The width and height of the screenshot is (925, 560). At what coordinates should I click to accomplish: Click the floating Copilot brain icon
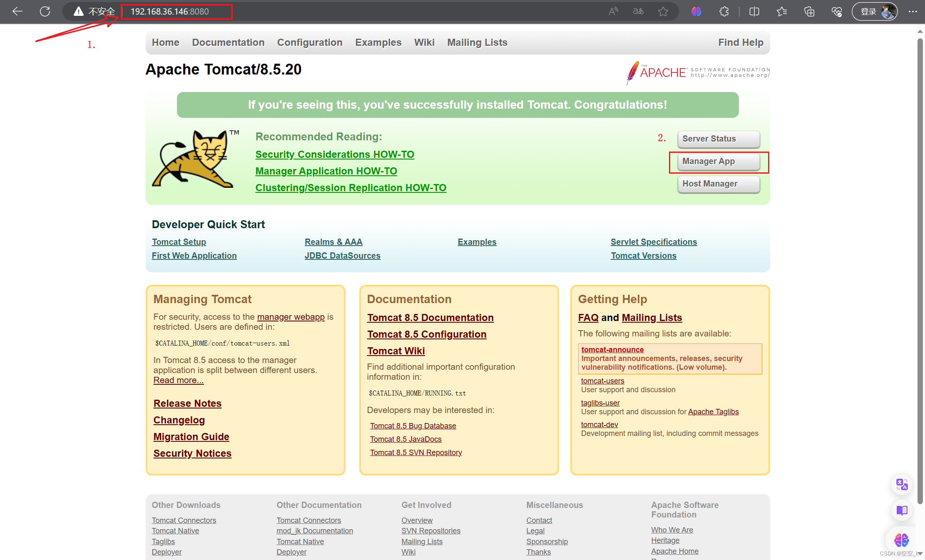[x=902, y=540]
